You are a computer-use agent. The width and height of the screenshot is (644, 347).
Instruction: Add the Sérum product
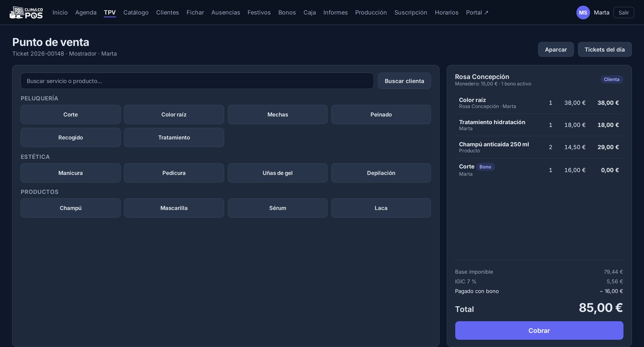[278, 208]
